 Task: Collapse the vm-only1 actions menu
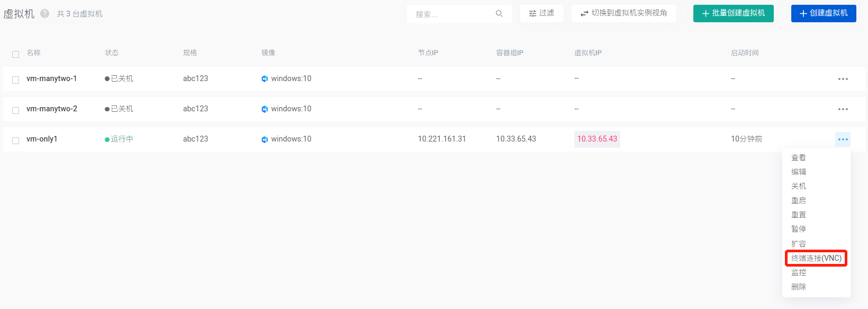(x=843, y=139)
